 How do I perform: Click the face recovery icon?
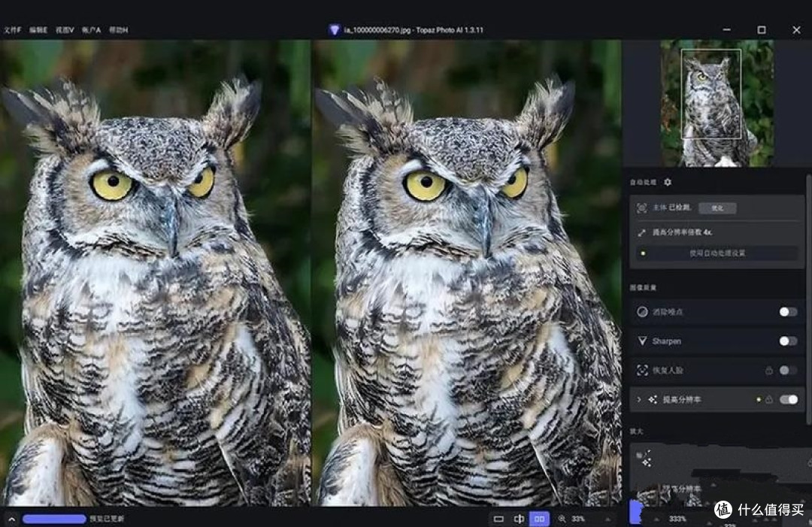(642, 370)
